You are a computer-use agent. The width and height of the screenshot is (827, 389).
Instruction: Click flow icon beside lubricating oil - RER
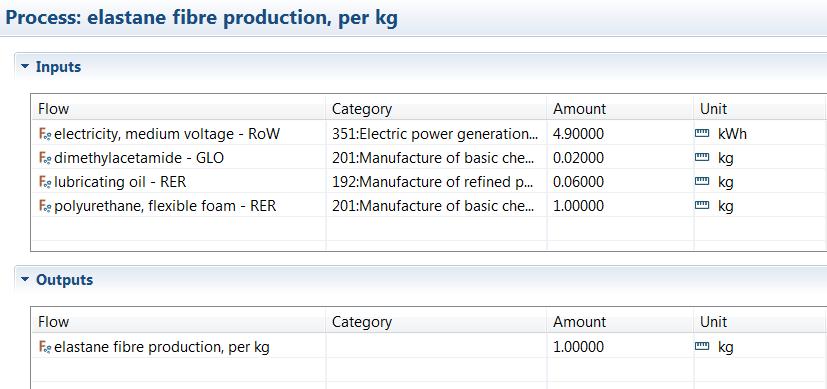45,182
